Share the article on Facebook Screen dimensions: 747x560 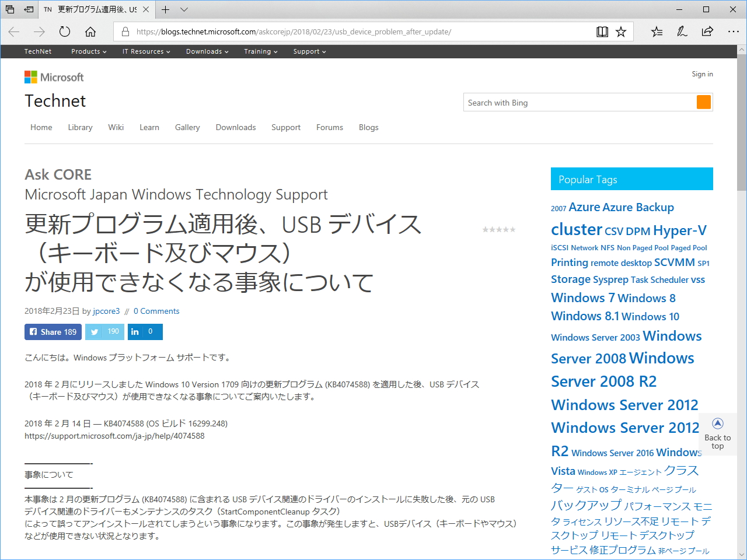click(x=53, y=331)
